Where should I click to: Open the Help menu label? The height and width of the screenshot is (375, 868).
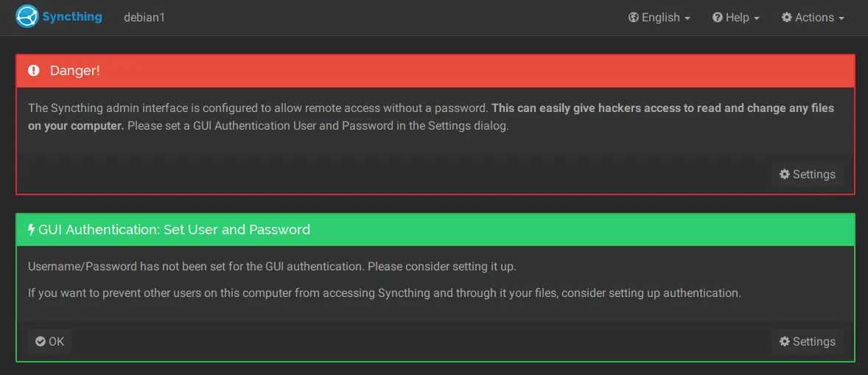tap(738, 18)
